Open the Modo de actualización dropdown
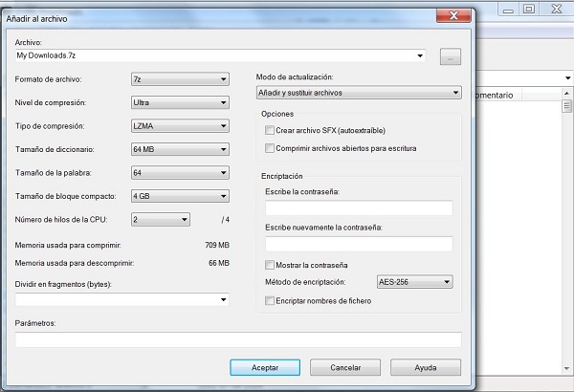 point(359,93)
